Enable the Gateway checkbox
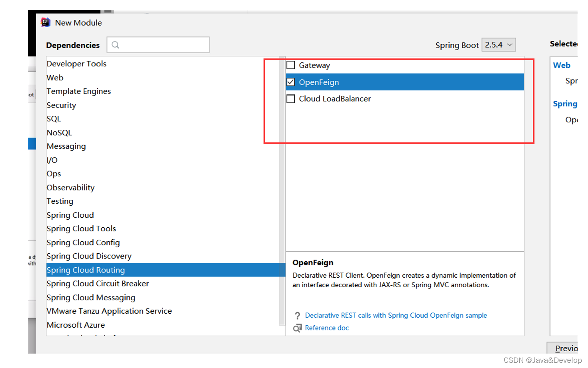588x368 pixels. click(291, 65)
